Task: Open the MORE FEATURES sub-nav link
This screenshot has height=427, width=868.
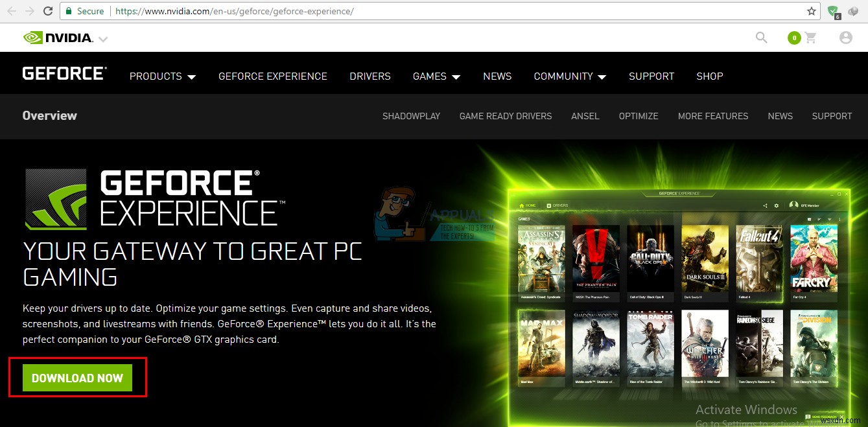Action: click(713, 116)
